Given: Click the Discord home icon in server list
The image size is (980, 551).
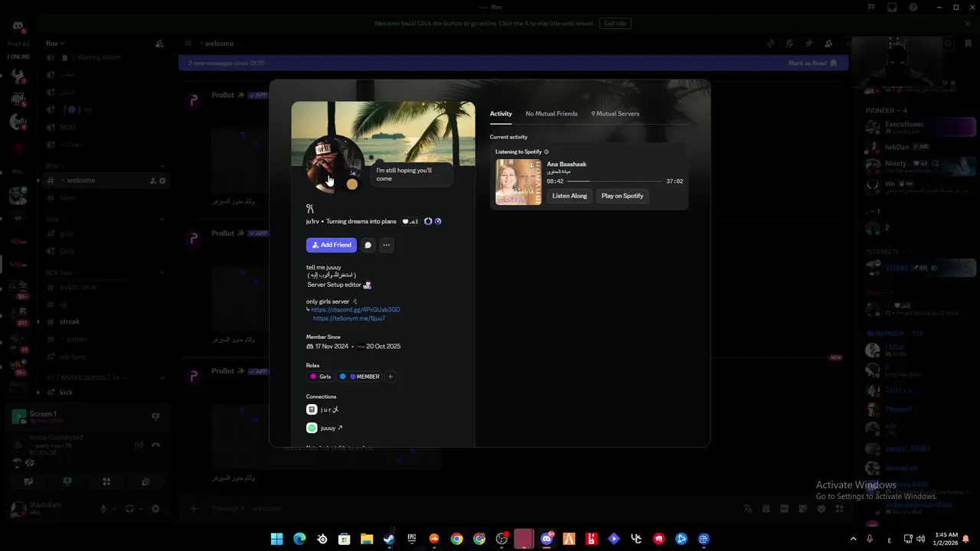Looking at the screenshot, I should coord(18,28).
